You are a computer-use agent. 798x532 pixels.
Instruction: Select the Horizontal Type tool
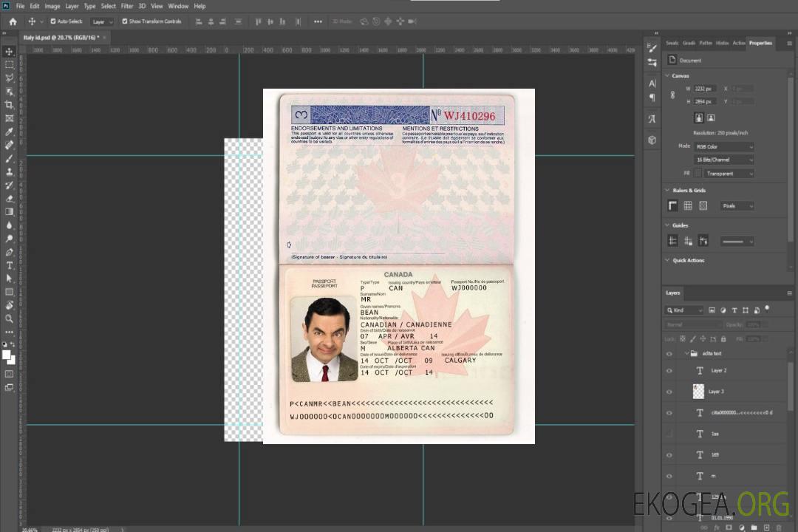click(9, 265)
